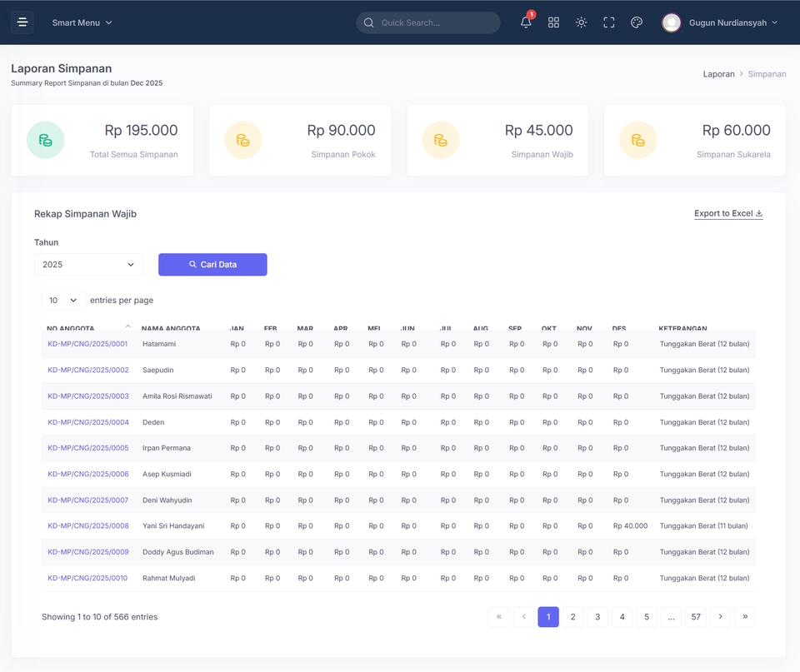This screenshot has height=672, width=800.
Task: Open the notifications bell
Action: coord(526,22)
